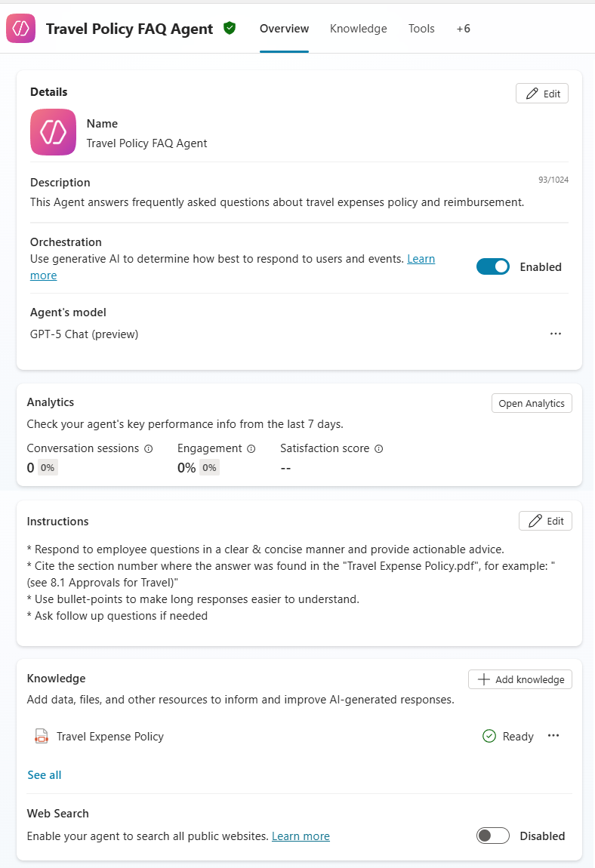595x868 pixels.
Task: Click the Conversation sessions info icon
Action: 149,448
